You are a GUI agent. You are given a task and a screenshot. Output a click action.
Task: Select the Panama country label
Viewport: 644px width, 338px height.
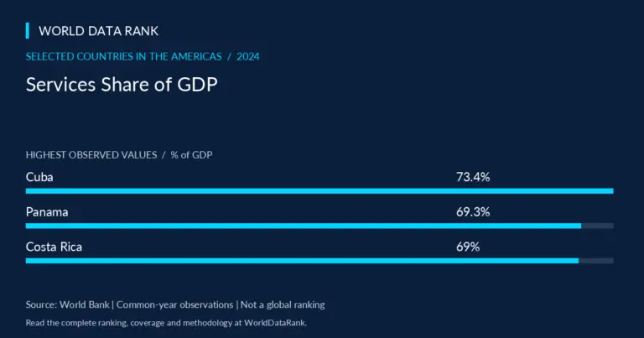(47, 212)
